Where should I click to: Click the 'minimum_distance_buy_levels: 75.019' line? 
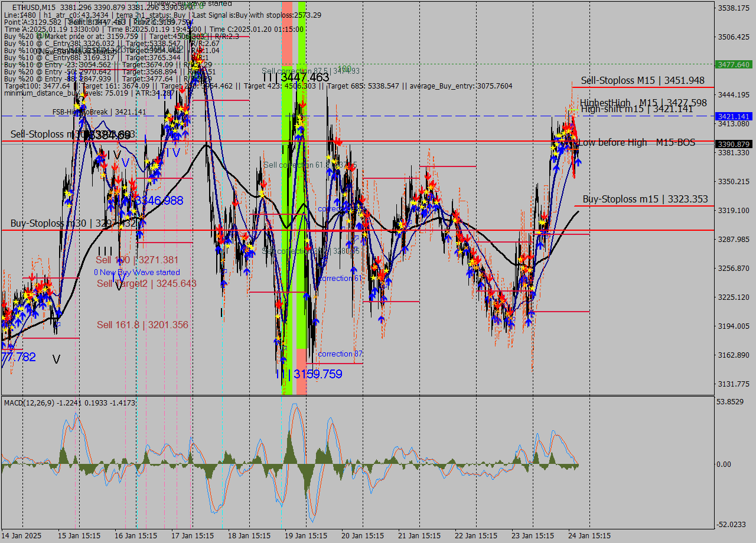tap(89, 93)
